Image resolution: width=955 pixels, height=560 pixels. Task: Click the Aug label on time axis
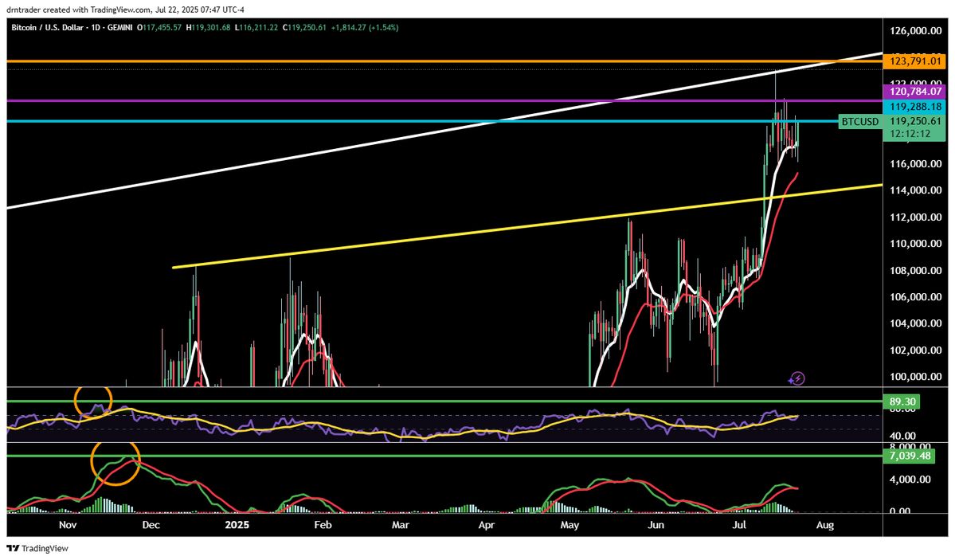coord(824,525)
